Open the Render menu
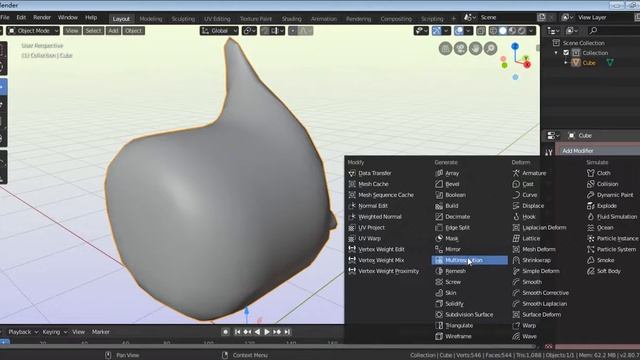The image size is (640, 360). coord(42,18)
